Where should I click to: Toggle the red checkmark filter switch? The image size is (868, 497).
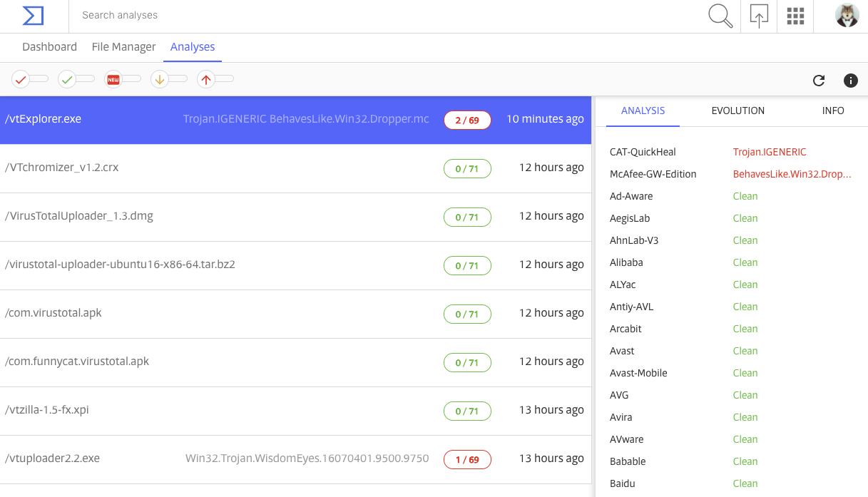pos(30,79)
